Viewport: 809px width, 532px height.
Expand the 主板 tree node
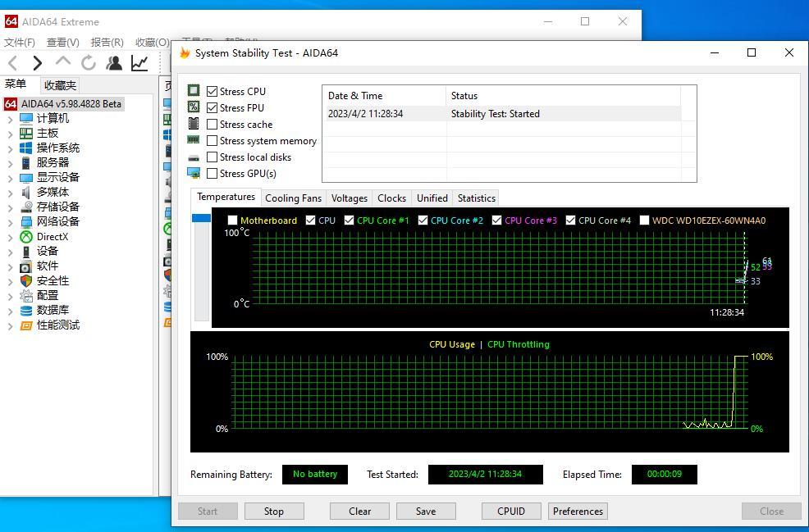(x=10, y=134)
